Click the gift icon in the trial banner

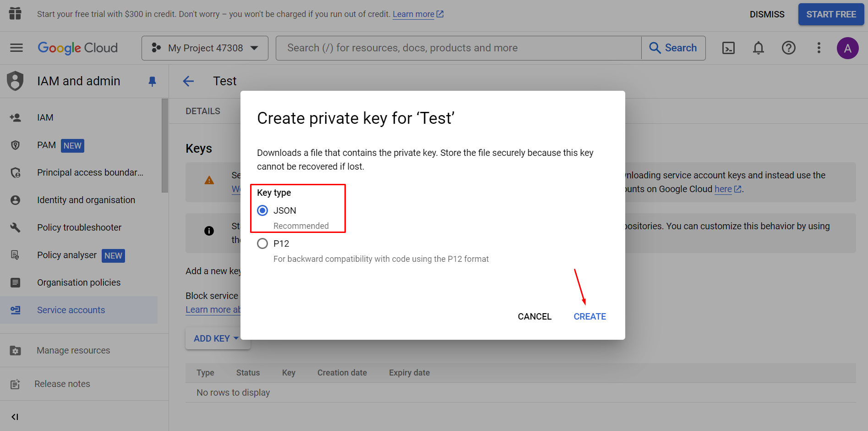[x=15, y=14]
